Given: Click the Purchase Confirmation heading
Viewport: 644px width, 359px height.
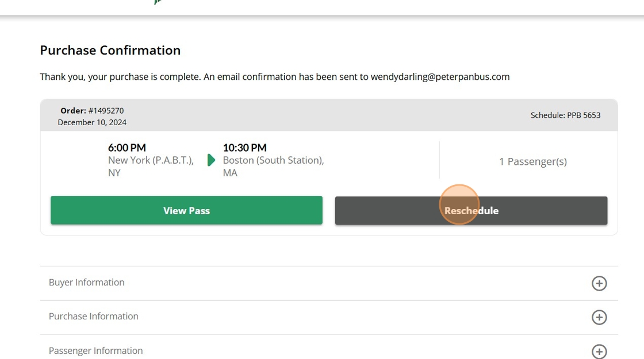Looking at the screenshot, I should tap(110, 51).
